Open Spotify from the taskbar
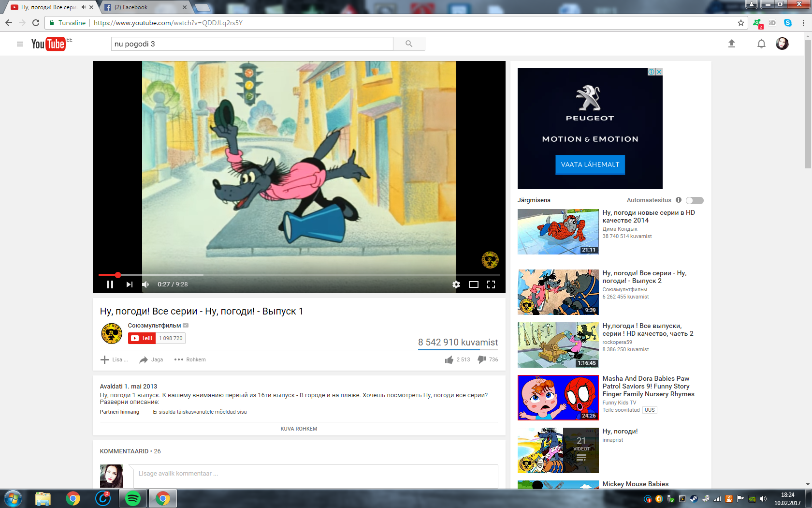Screen dimensions: 812x508 133,498
